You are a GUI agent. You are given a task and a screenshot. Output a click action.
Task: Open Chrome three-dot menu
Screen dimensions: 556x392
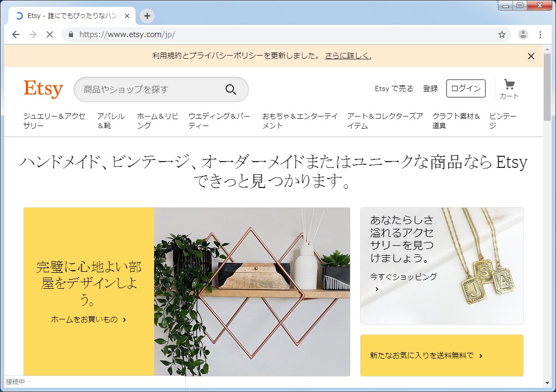(540, 34)
